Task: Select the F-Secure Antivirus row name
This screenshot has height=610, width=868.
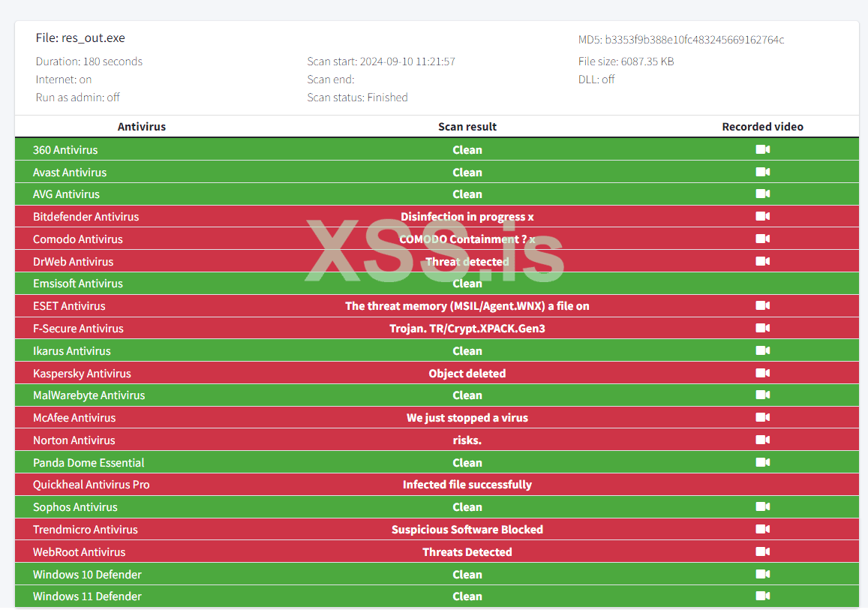Action: pyautogui.click(x=78, y=329)
